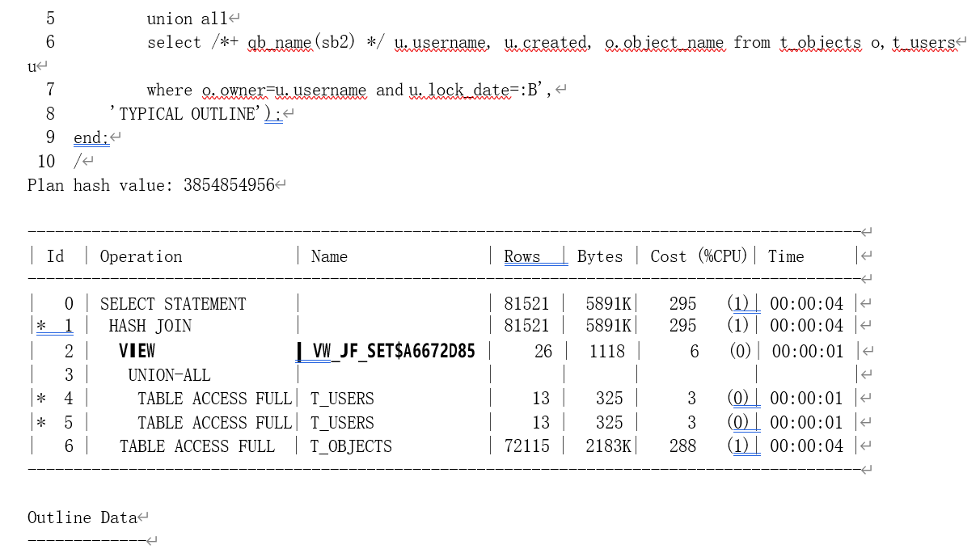Screen dimensions: 980x549
Task: Click 'SELECT STATEMENT' operation text
Action: click(173, 304)
